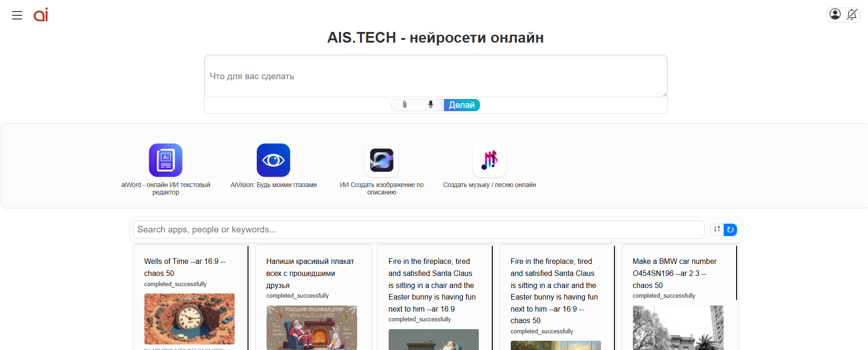Click the Search apps, people or keywords field
Image resolution: width=868 pixels, height=350 pixels.
418,230
